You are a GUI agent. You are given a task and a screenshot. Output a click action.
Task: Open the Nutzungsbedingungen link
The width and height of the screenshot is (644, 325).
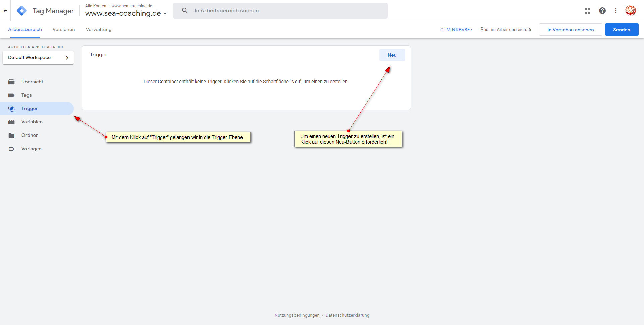(297, 315)
